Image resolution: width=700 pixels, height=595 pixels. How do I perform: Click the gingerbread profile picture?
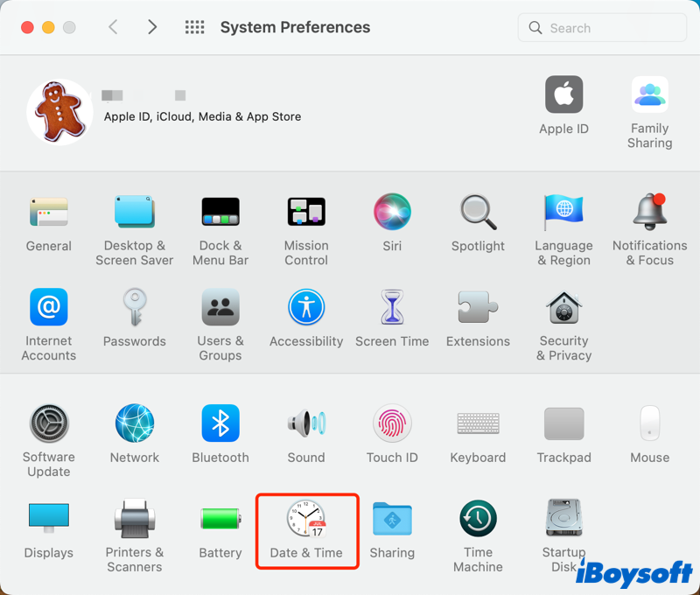59,112
